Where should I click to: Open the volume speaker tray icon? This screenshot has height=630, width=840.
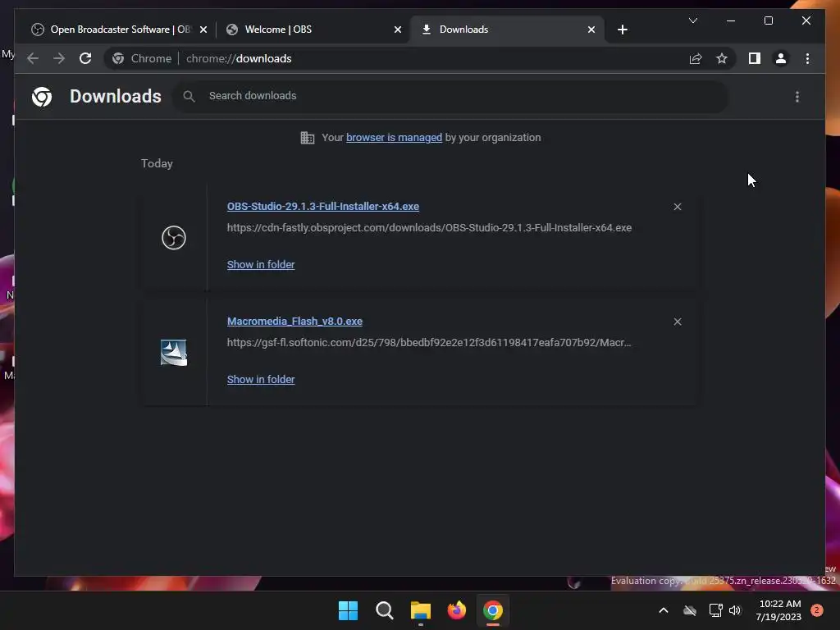pyautogui.click(x=734, y=610)
